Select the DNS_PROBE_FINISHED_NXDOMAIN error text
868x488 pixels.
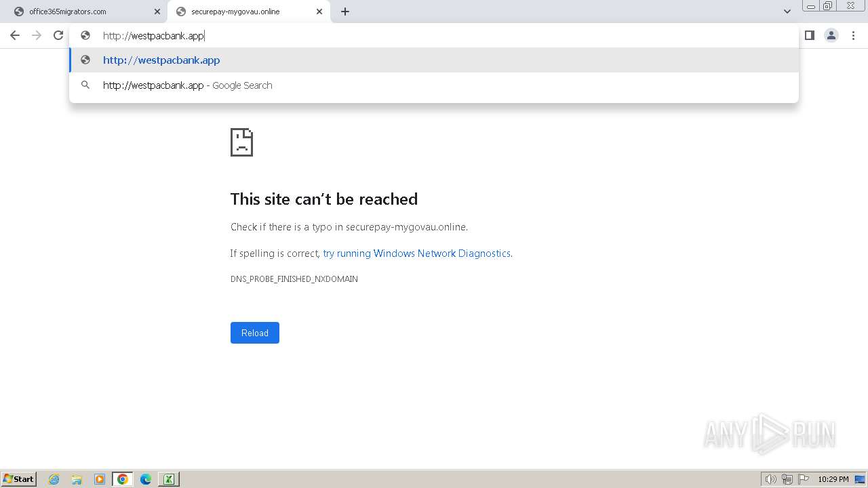pyautogui.click(x=294, y=279)
